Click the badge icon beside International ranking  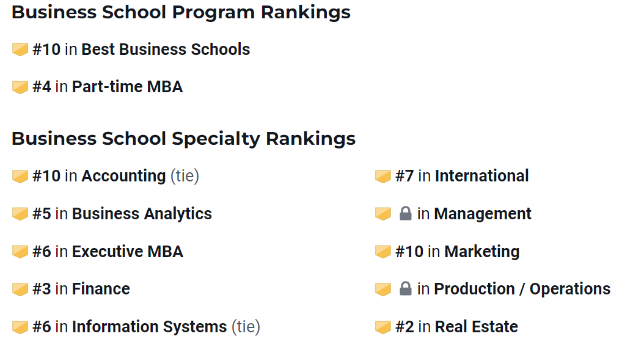click(x=382, y=177)
